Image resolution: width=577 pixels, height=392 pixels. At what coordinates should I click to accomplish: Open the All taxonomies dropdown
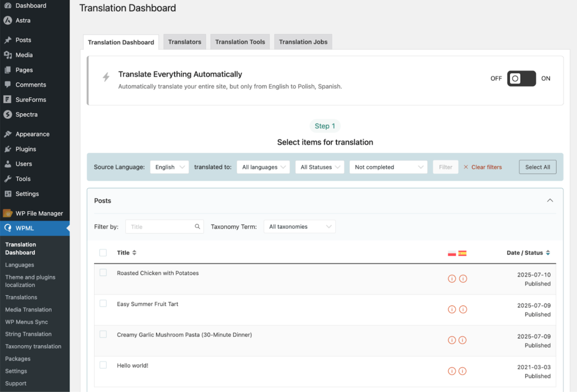tap(299, 227)
